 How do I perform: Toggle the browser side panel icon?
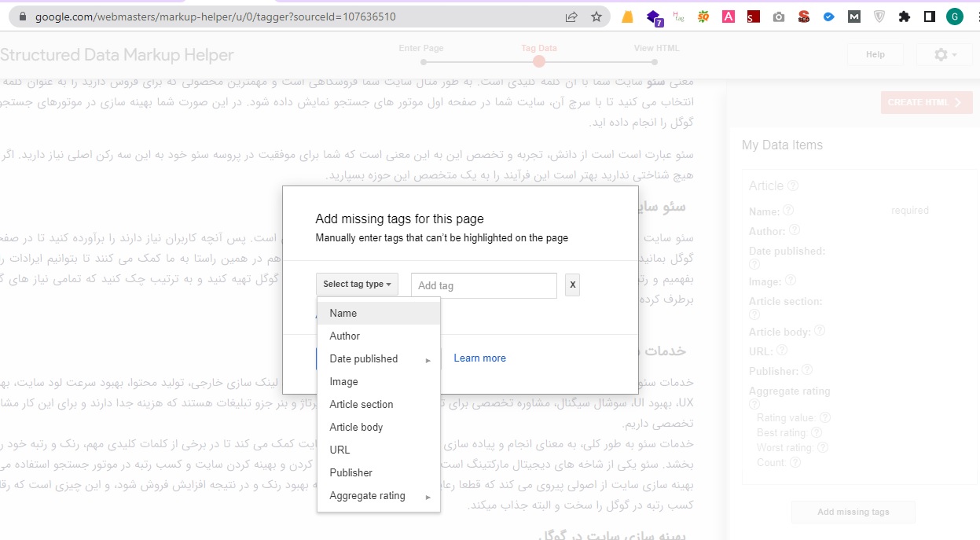pyautogui.click(x=930, y=17)
